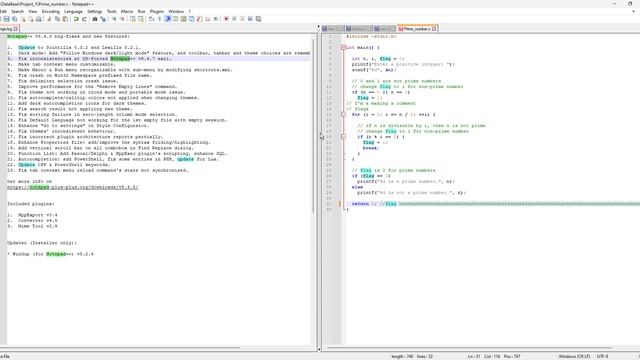Click the Save All toolbar icon
The height and width of the screenshot is (360, 640).
click(x=15, y=19)
